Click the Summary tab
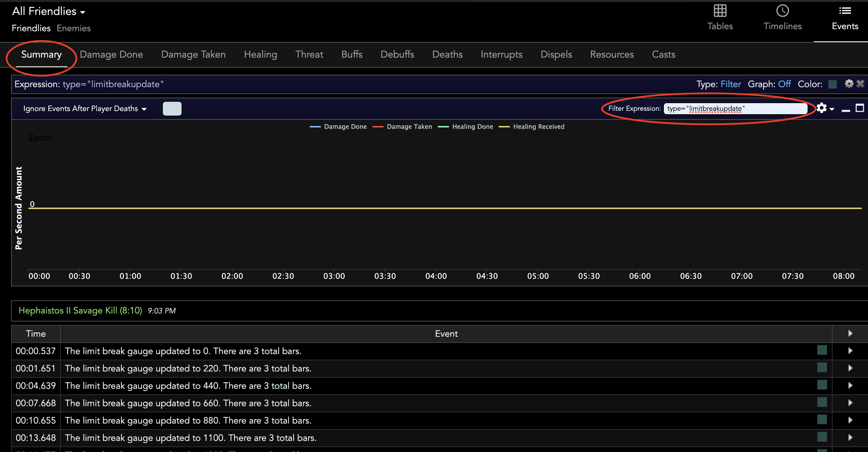 pos(41,54)
